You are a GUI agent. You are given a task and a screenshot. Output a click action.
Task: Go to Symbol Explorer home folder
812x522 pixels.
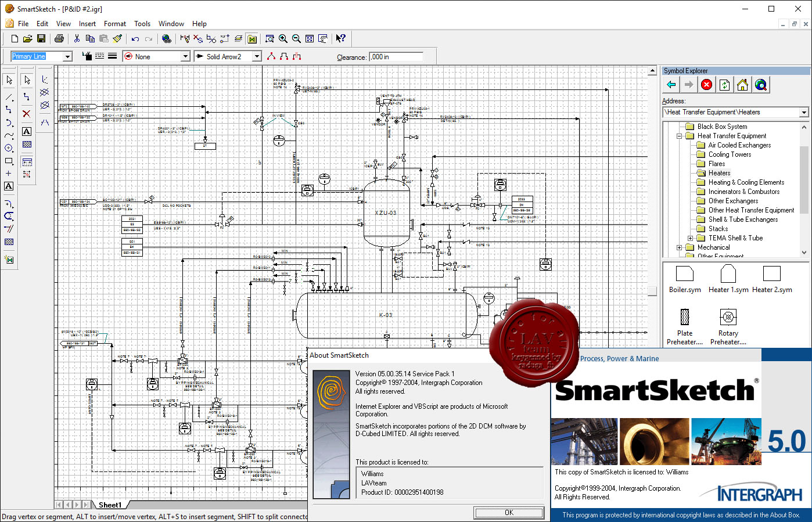(742, 85)
